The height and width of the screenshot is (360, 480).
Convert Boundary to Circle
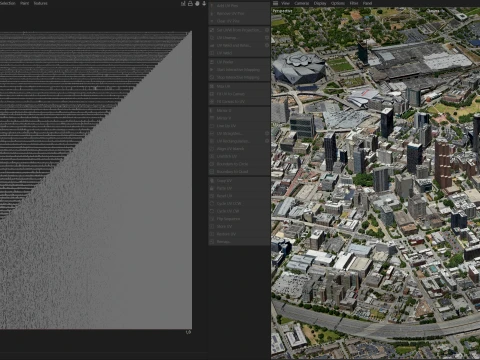239,164
